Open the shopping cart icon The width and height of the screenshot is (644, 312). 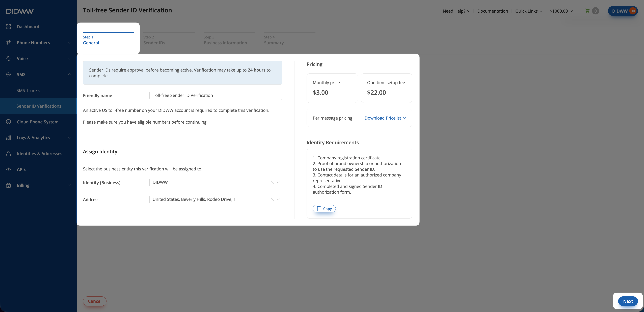[x=587, y=11]
